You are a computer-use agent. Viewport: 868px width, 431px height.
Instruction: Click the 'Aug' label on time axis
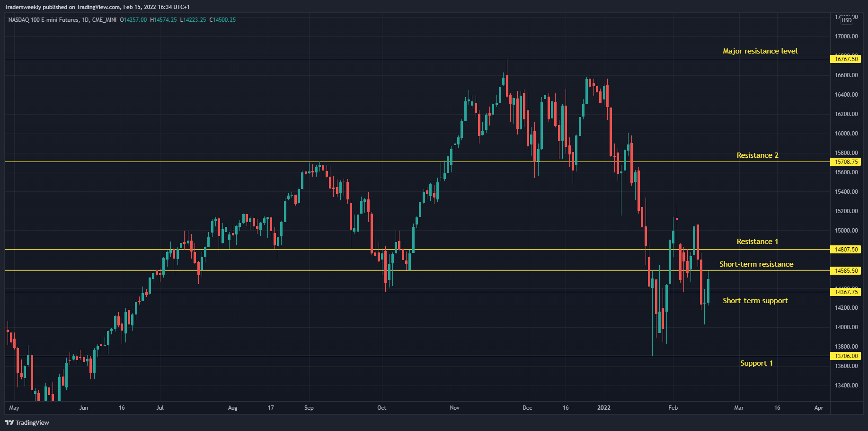tap(233, 408)
